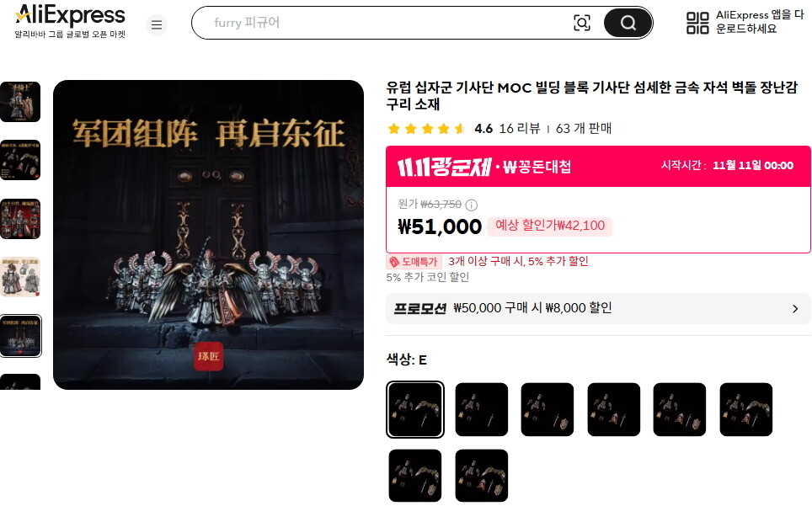
Task: Select the second color variant thumbnail
Action: point(482,410)
